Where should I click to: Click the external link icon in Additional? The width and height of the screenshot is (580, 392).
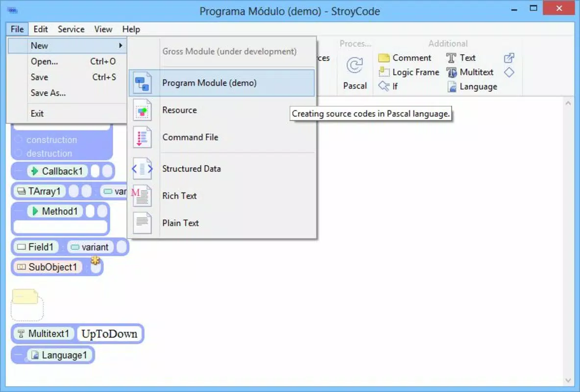coord(509,58)
